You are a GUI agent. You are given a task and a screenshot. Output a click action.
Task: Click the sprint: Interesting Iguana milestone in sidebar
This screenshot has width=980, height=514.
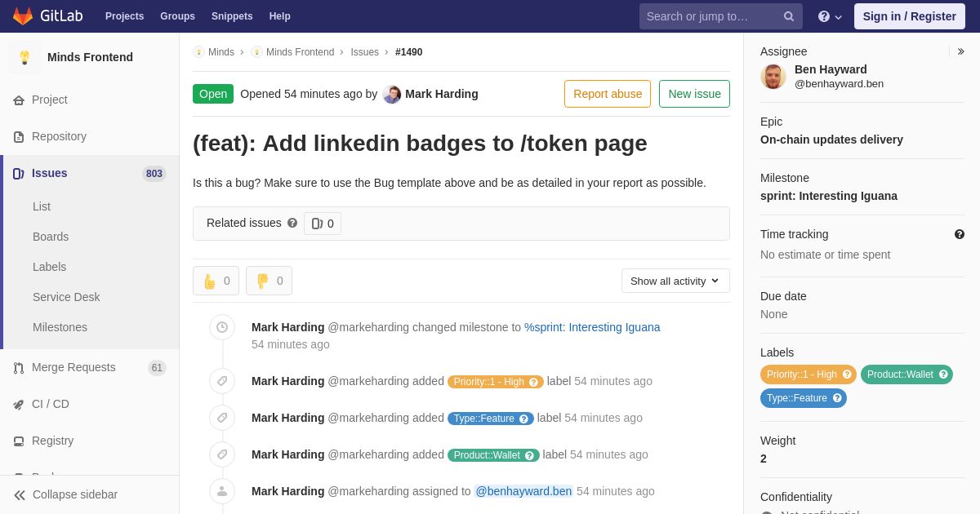coord(829,196)
